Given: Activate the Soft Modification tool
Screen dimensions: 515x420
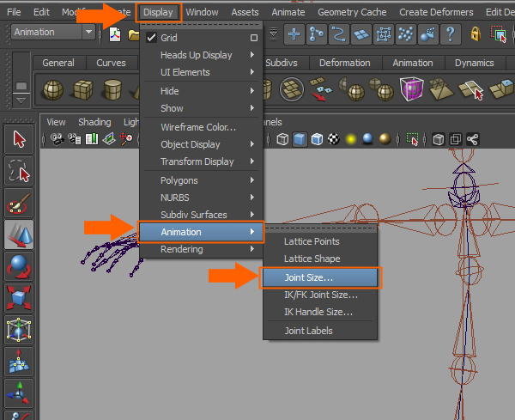Looking at the screenshot, I should point(19,362).
